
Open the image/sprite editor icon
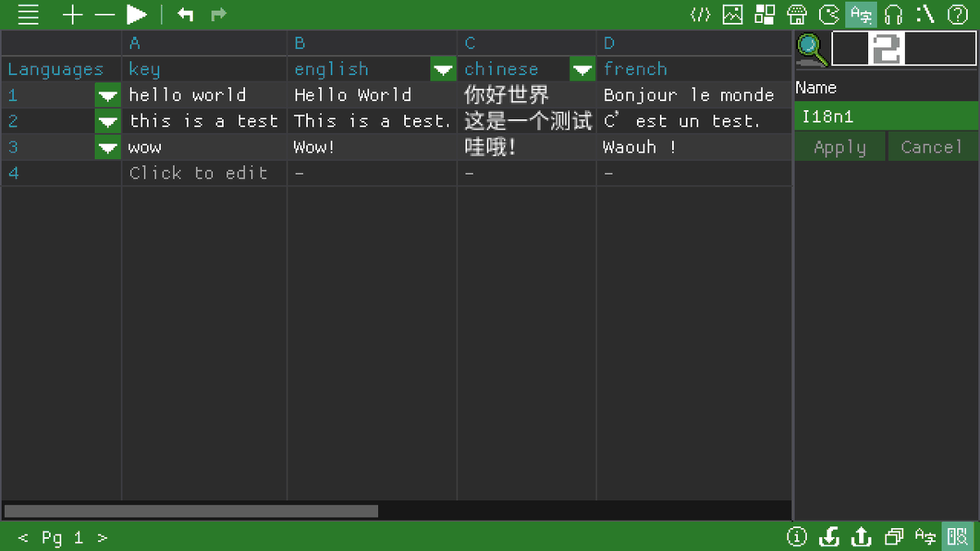tap(733, 15)
